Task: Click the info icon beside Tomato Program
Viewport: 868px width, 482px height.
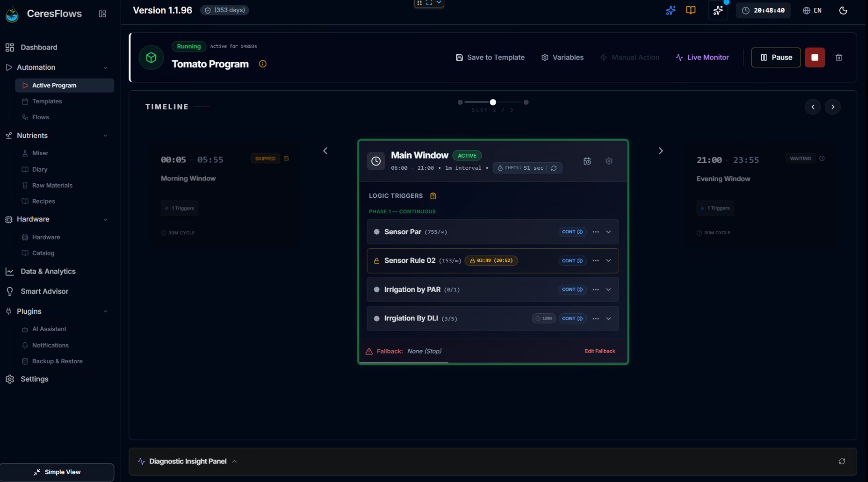Action: (263, 64)
